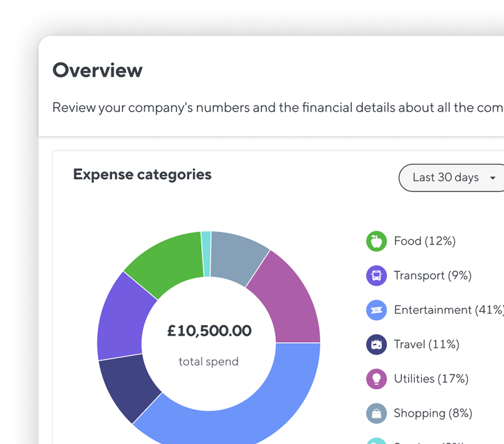Click the Shopping (8%) legend label
The width and height of the screenshot is (504, 444).
coord(433,413)
